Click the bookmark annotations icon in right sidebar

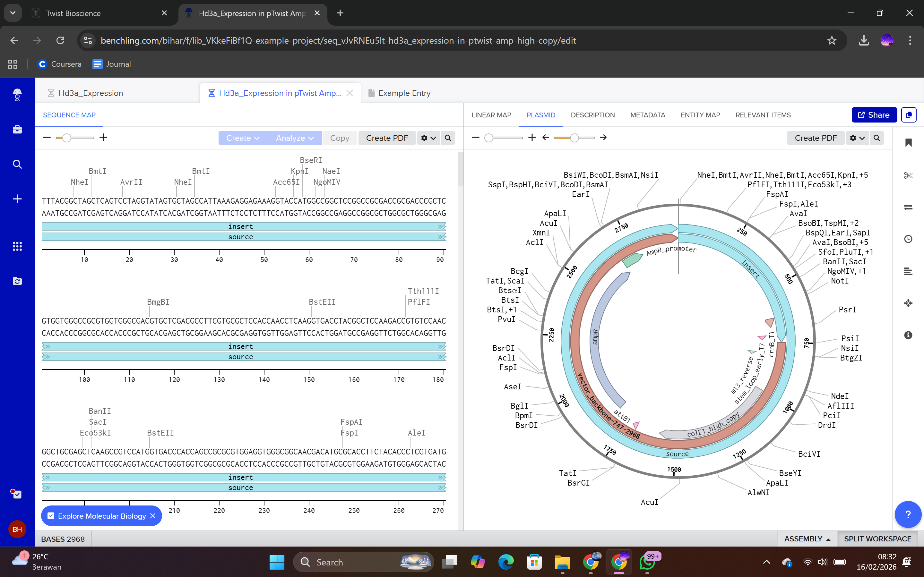[908, 143]
